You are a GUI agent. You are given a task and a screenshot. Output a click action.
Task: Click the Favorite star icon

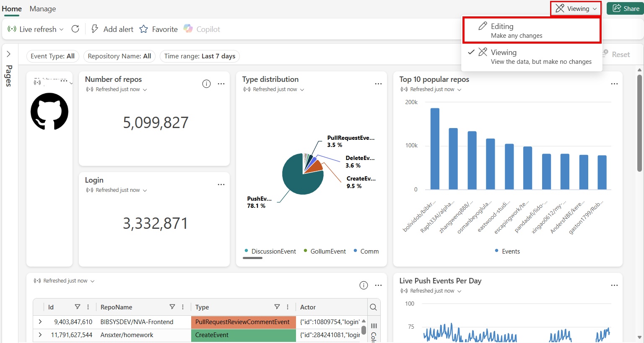point(144,29)
